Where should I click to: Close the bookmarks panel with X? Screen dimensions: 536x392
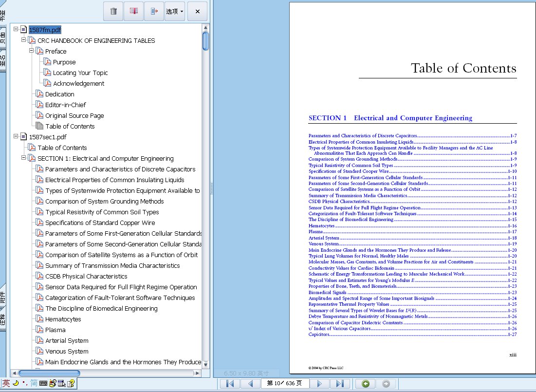[x=197, y=11]
